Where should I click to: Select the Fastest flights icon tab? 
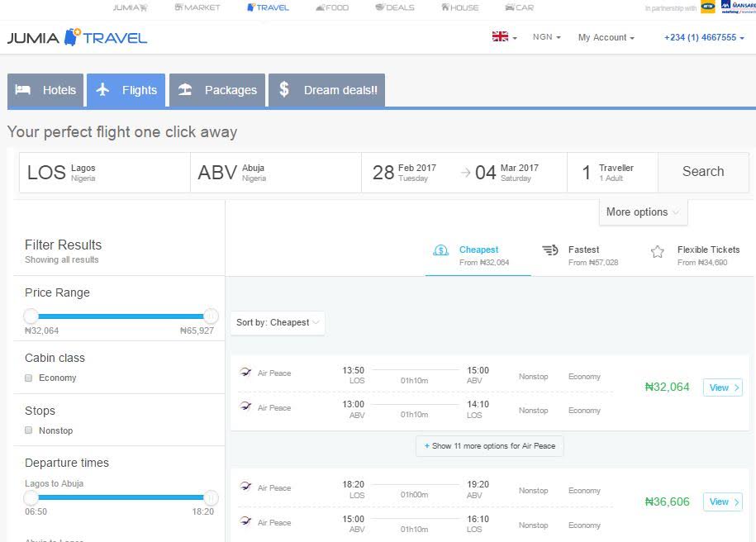[550, 250]
